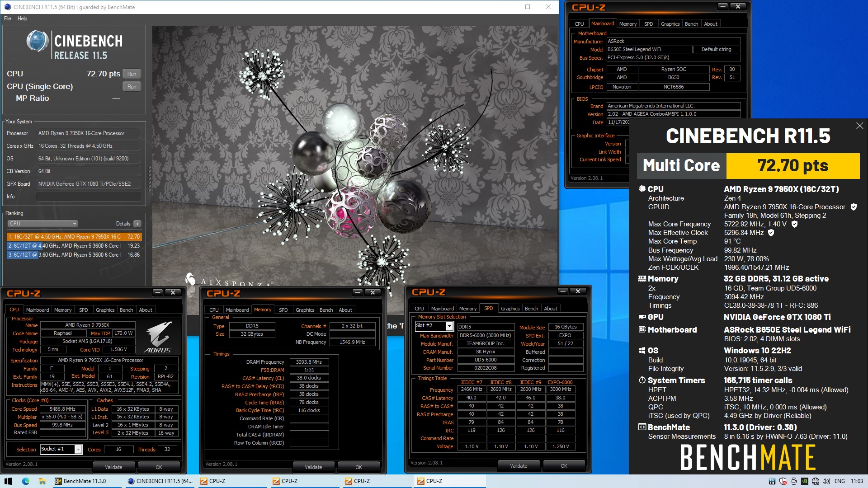The image size is (868, 488).
Task: Click the BenchMate OS Windows icon
Action: point(642,351)
